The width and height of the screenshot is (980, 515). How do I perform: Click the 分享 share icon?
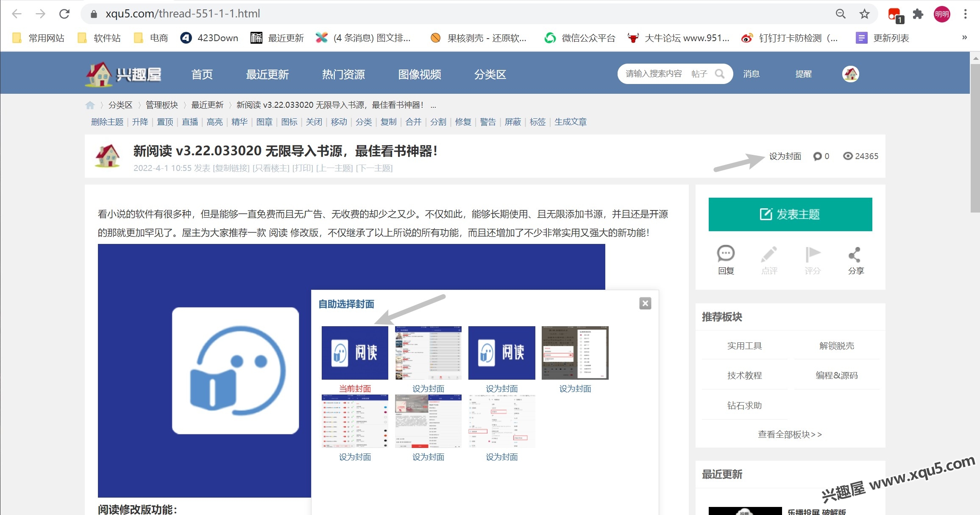(855, 255)
